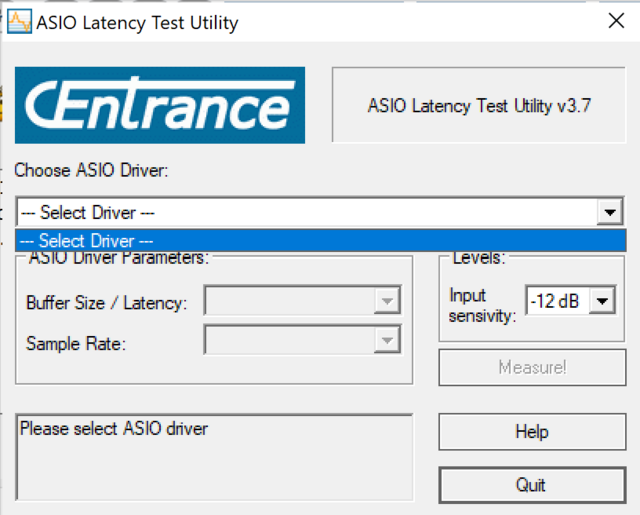Click the Quit button
The width and height of the screenshot is (640, 515).
[x=532, y=485]
